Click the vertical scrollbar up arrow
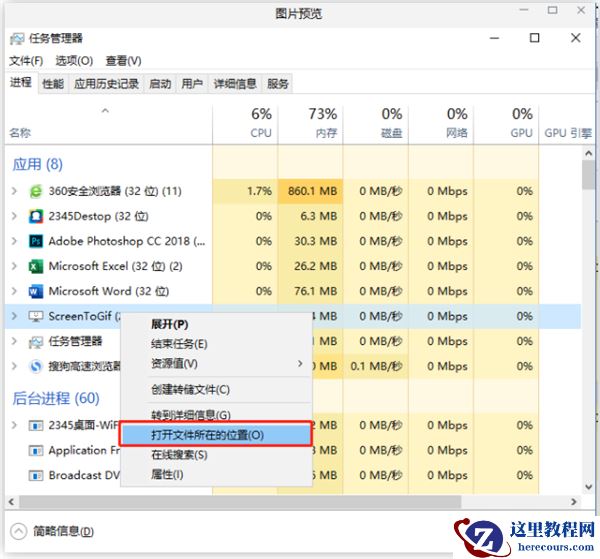 [589, 153]
